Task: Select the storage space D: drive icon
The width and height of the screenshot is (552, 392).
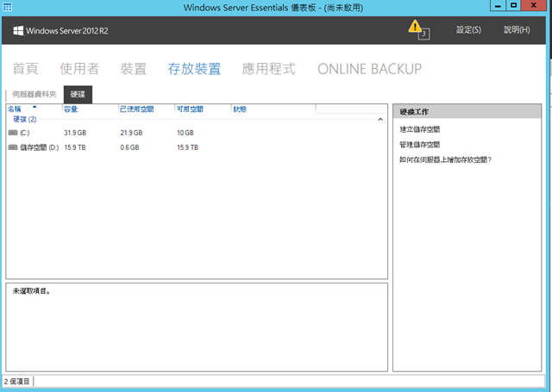Action: coord(13,147)
